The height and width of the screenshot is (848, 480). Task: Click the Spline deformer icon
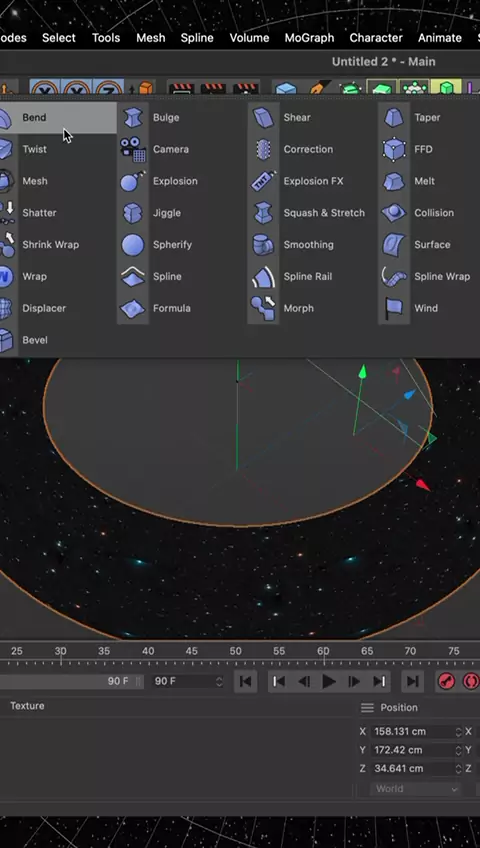click(x=133, y=276)
